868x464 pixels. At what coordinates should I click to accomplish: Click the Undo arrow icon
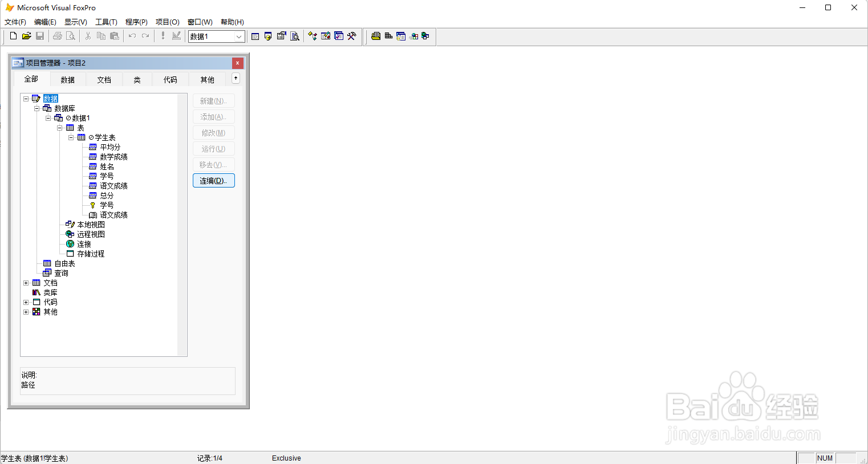pos(132,36)
